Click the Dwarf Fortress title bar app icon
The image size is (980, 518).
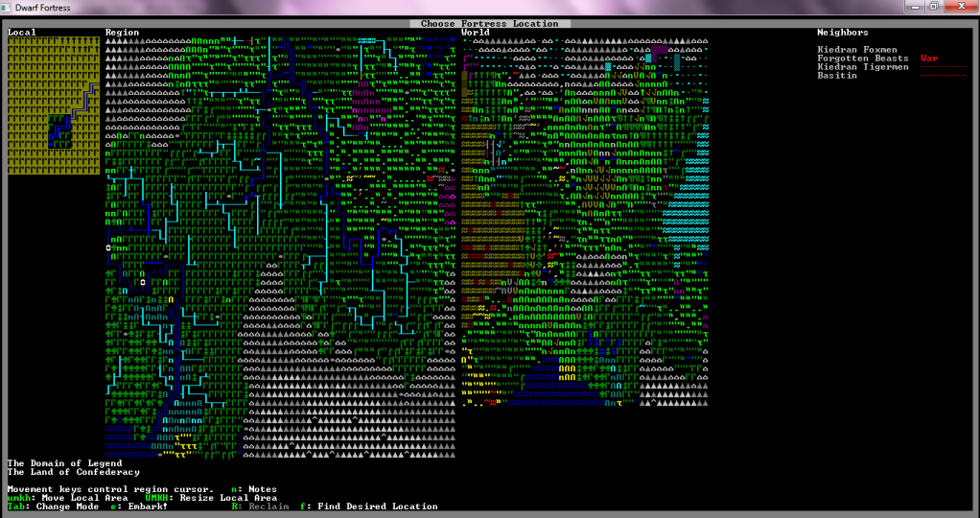point(7,8)
